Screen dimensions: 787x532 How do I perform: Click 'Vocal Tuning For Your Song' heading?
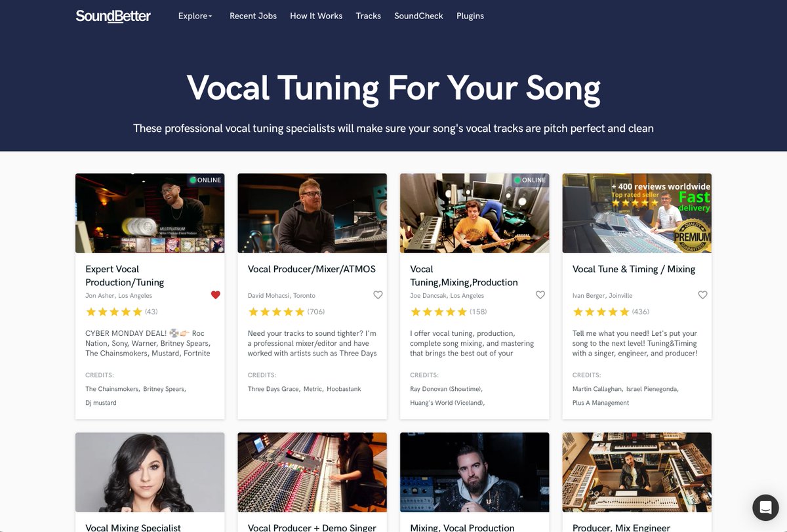pos(393,88)
